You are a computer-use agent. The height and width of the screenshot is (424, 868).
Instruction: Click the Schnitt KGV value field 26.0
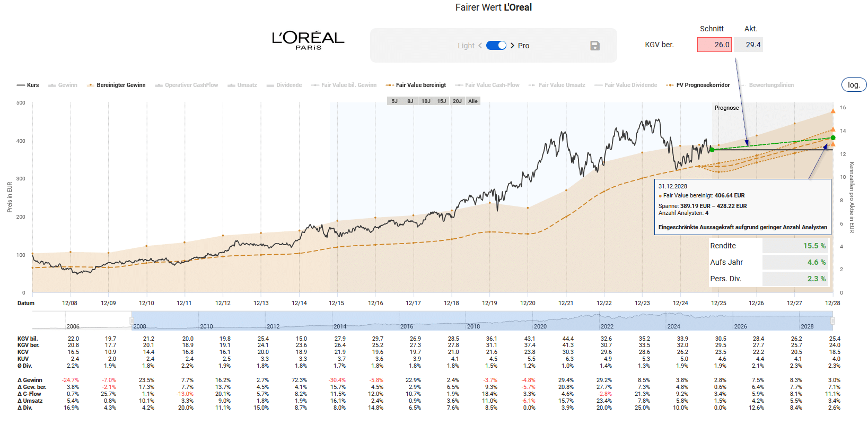[x=714, y=45]
